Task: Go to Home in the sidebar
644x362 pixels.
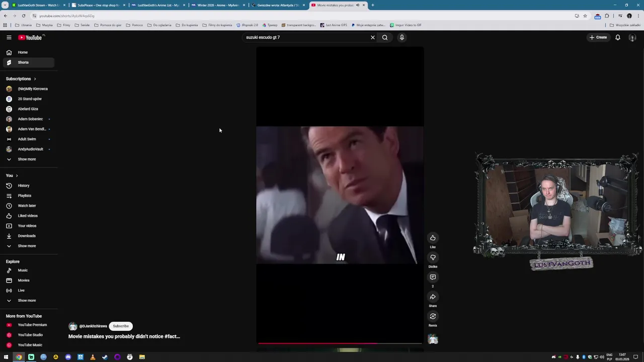Action: pyautogui.click(x=29, y=52)
